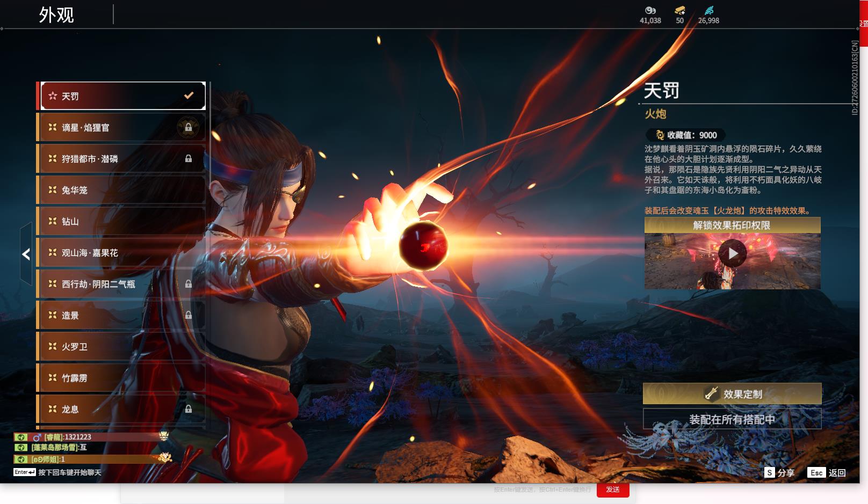Click chat message [睿龍]:1321223
This screenshot has width=868, height=504.
point(68,437)
